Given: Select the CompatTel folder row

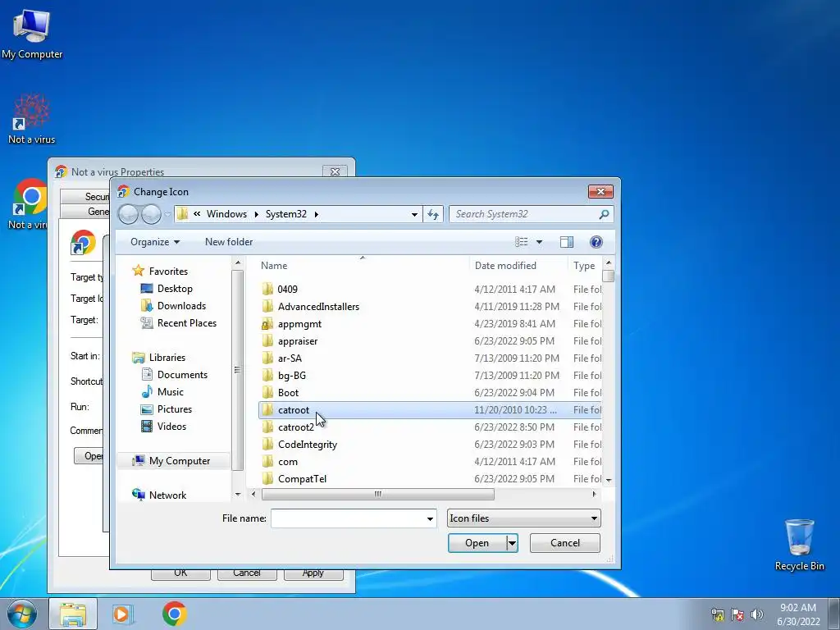Looking at the screenshot, I should tap(430, 479).
